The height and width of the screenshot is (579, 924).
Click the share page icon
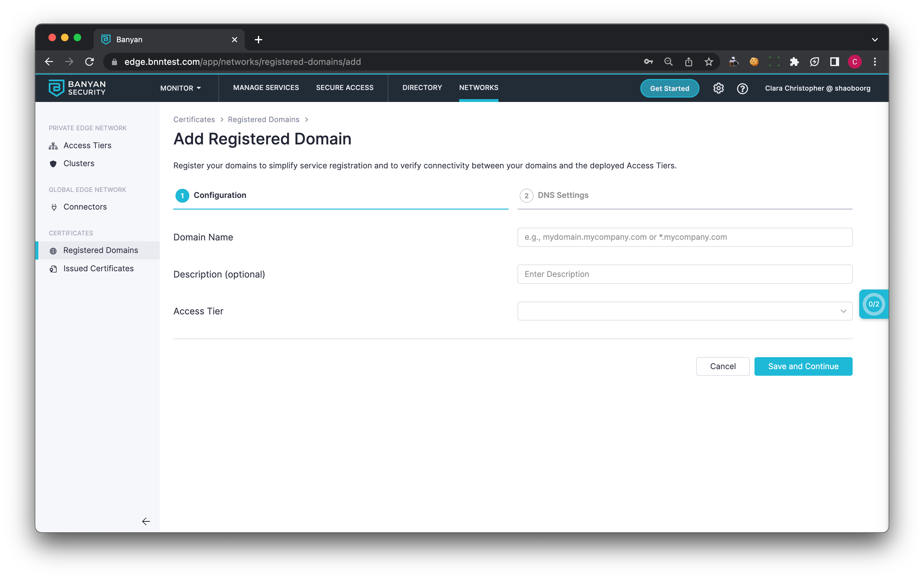point(688,62)
